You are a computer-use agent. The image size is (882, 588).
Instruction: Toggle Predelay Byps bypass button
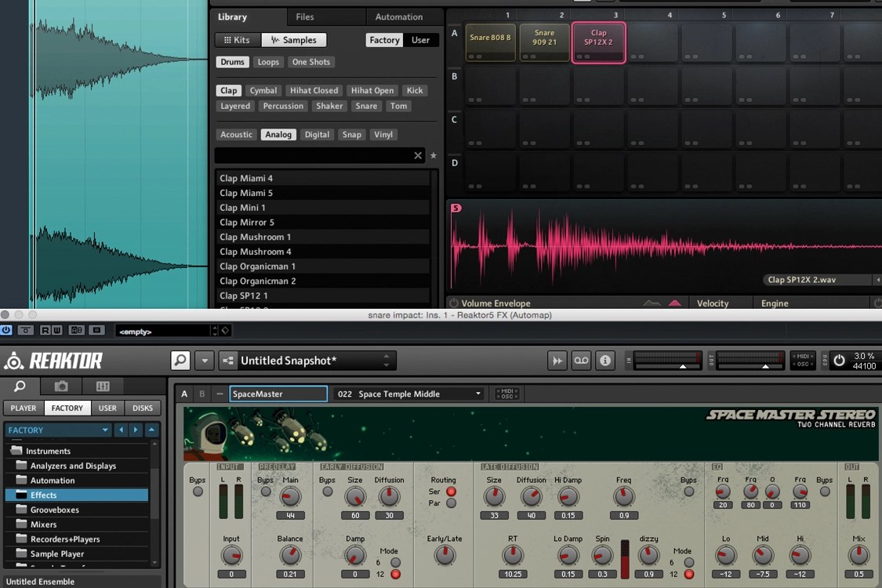tap(266, 492)
